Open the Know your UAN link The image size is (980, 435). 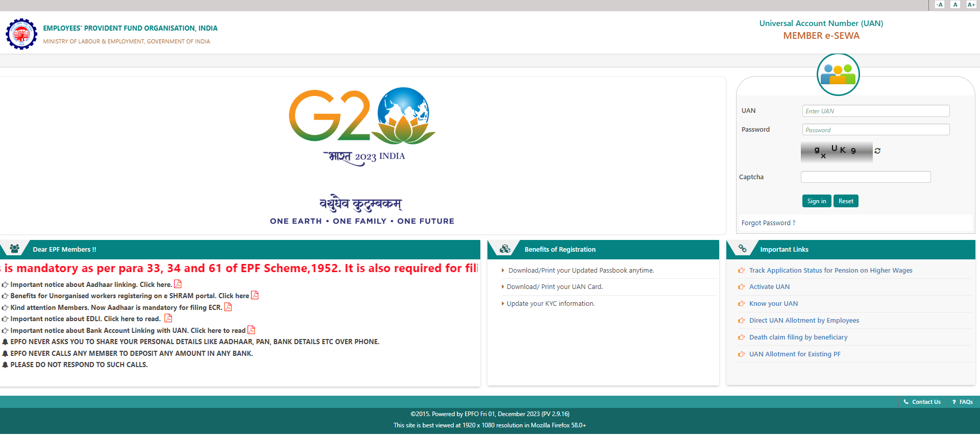pyautogui.click(x=773, y=304)
